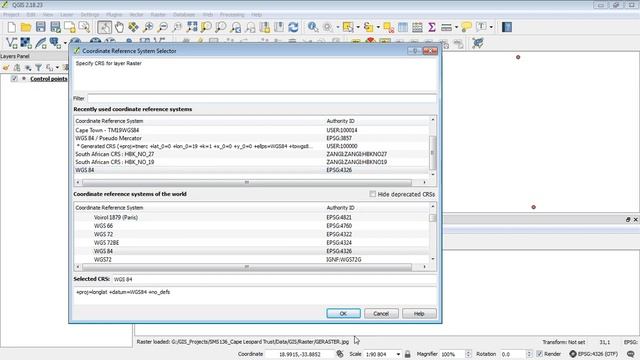
Task: Click the Coordinate field in the status bar
Action: pos(300,354)
